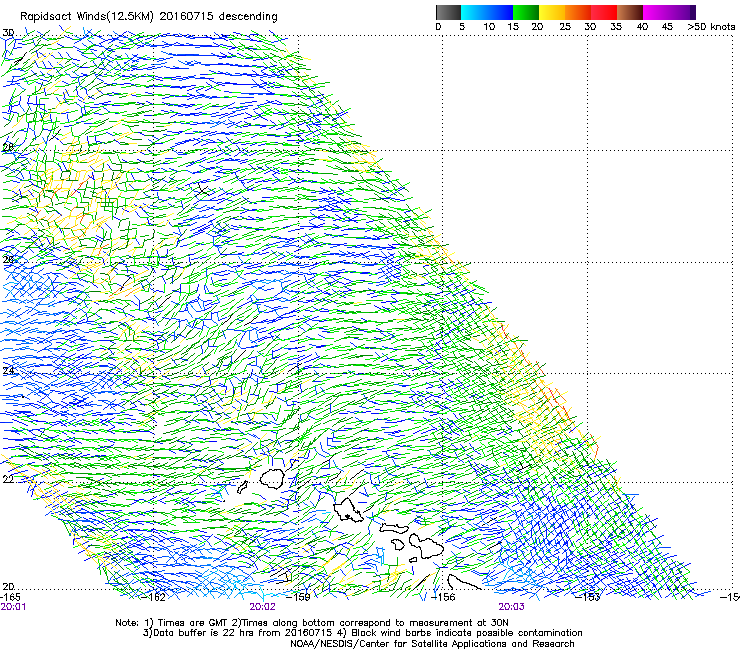
Task: Select the "24" latitude axis label
Action: [8, 371]
